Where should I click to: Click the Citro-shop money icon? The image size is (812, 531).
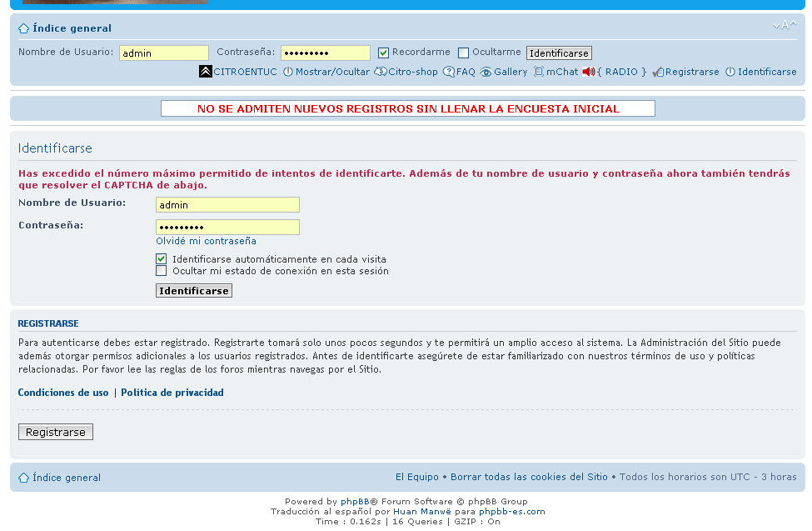point(380,72)
